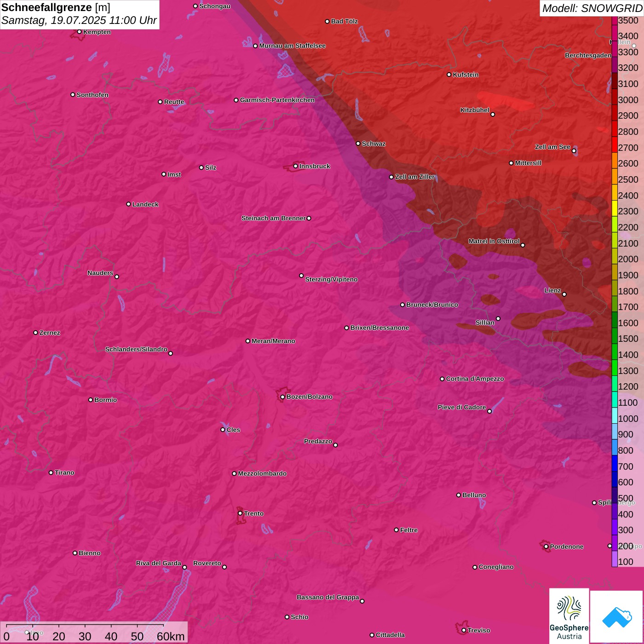Click the Zell am Ziller label

[415, 177]
